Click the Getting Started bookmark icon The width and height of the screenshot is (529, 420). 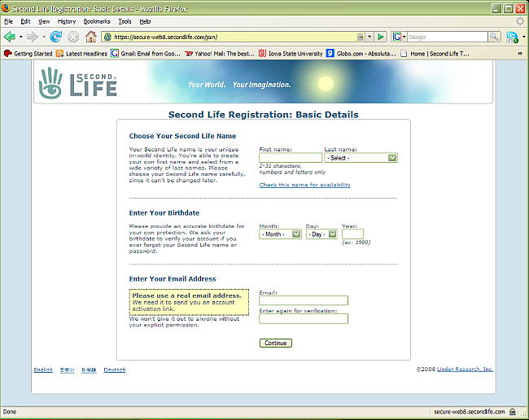click(x=8, y=53)
